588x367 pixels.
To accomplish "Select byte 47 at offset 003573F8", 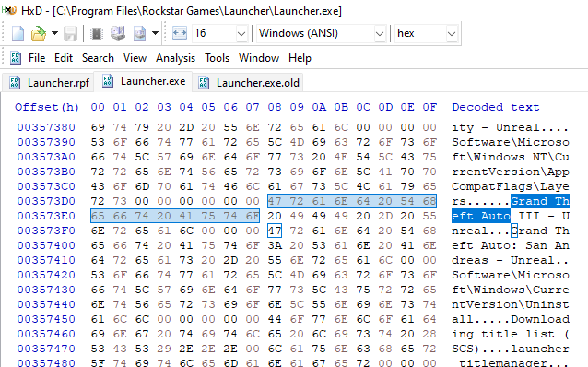I will tap(275, 231).
